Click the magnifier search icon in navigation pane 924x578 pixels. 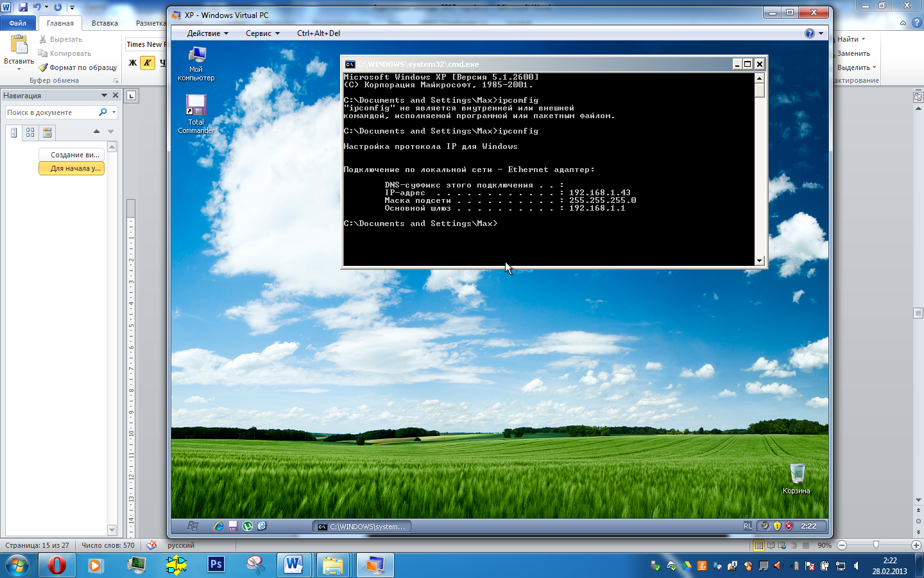(103, 112)
